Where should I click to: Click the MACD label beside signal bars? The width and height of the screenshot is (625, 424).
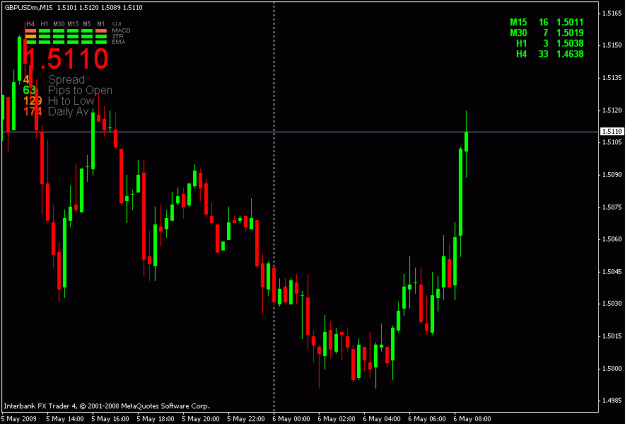click(x=120, y=30)
